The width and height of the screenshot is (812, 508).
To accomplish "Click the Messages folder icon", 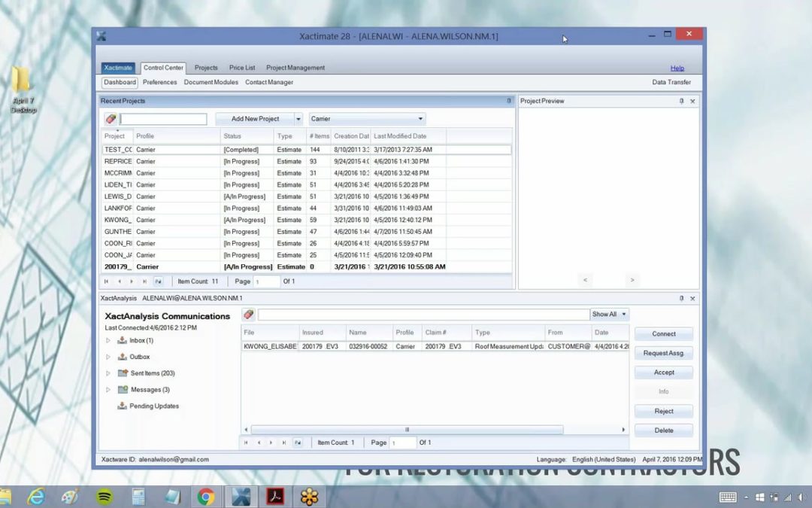I will point(123,389).
